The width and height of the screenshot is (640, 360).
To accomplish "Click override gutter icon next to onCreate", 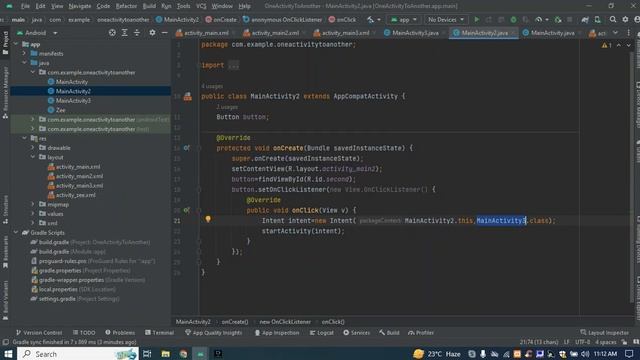I will pos(187,148).
